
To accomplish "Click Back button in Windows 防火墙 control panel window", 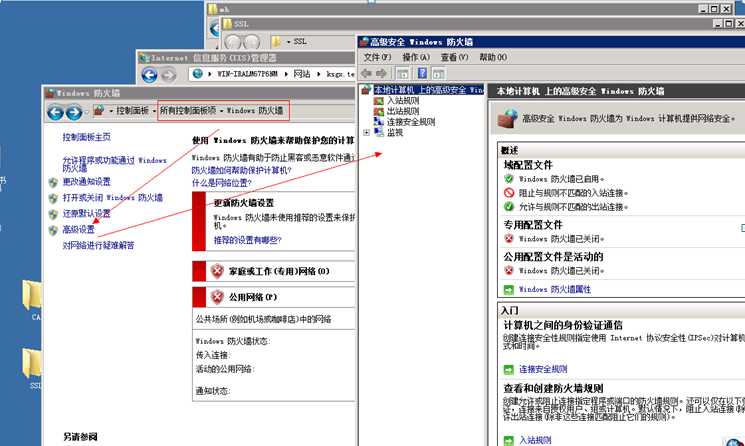I will click(56, 112).
